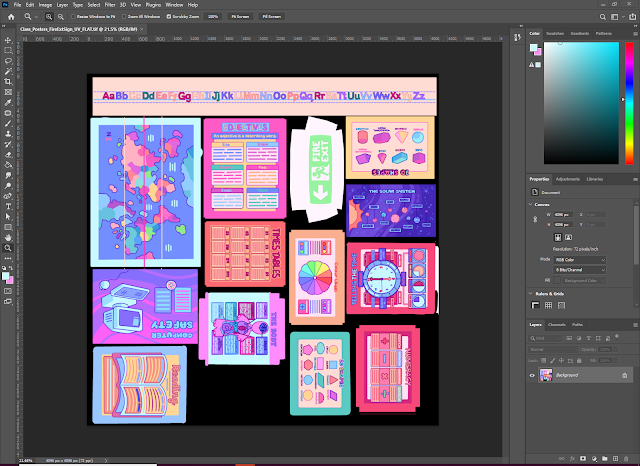Choose Zoom In mode in options bar
The width and height of the screenshot is (640, 466).
(x=49, y=17)
